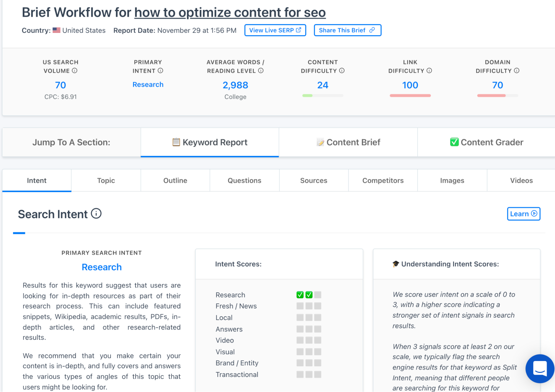Switch to the Content Brief section

pos(348,142)
